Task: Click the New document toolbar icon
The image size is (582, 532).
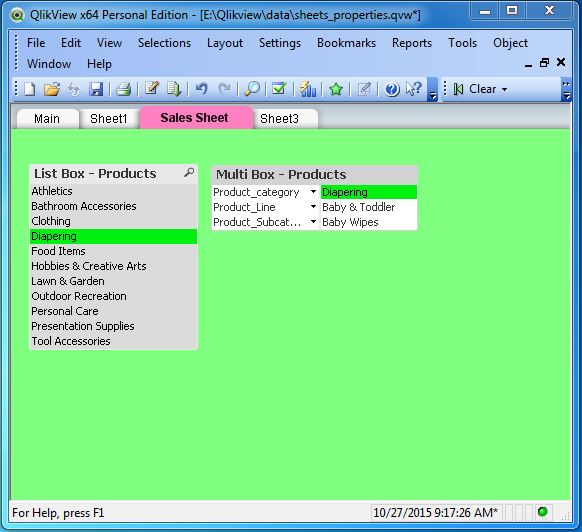Action: tap(30, 89)
